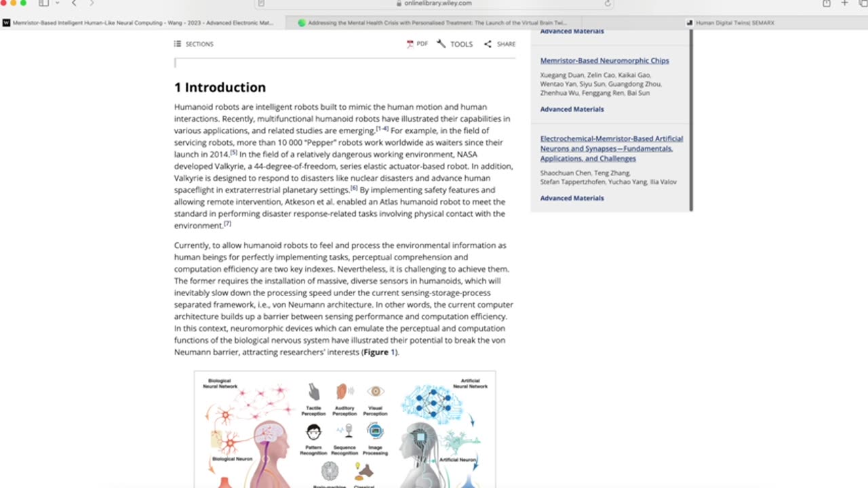Viewport: 868px width, 488px height.
Task: Open reader view icon in address bar
Action: [261, 3]
